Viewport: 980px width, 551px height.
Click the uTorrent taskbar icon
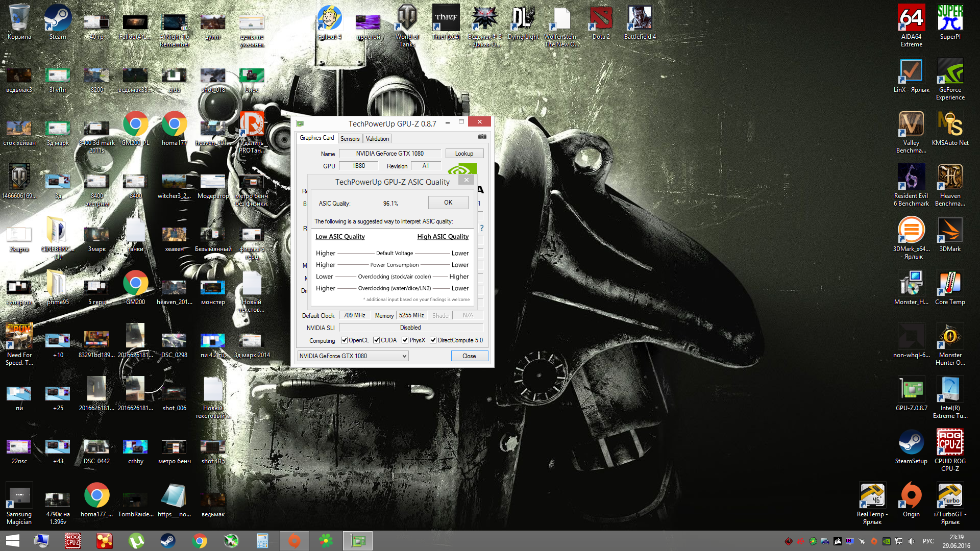pos(136,541)
